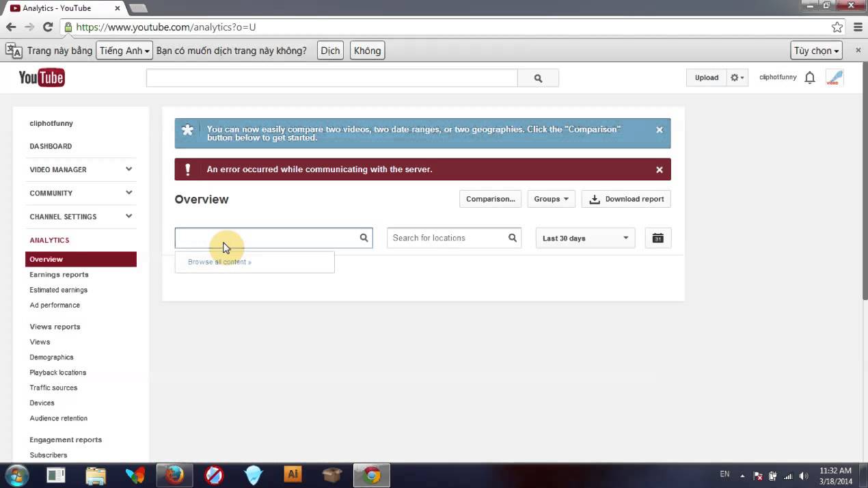Open Engagement reports

pyautogui.click(x=66, y=439)
